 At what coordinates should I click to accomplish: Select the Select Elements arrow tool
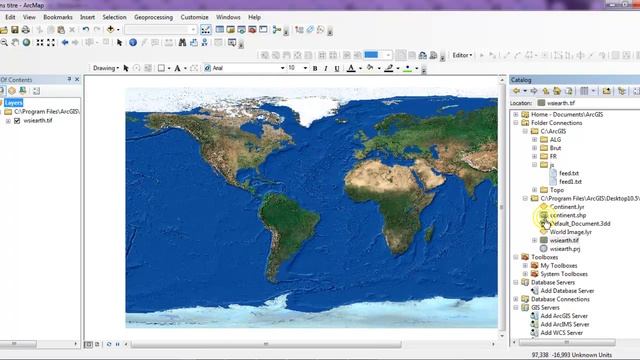pyautogui.click(x=119, y=42)
